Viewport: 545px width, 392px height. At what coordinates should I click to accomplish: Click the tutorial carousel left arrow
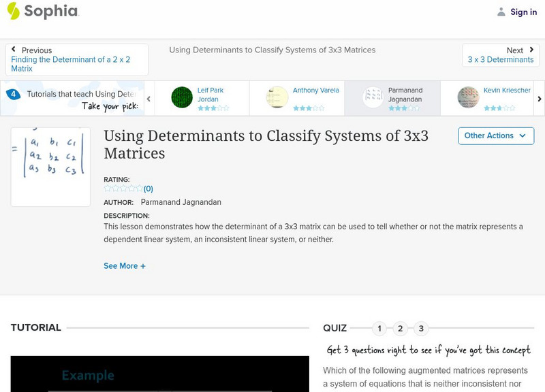(149, 99)
